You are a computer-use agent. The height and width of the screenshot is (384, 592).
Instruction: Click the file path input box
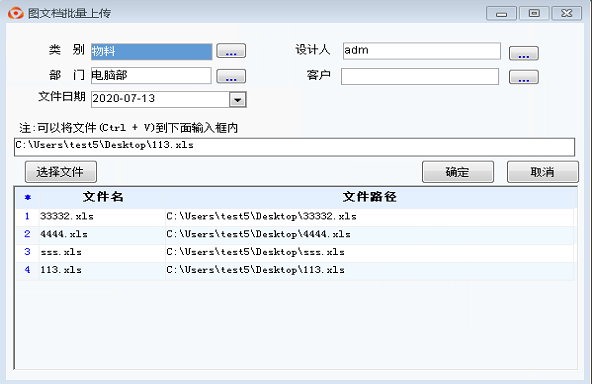294,147
